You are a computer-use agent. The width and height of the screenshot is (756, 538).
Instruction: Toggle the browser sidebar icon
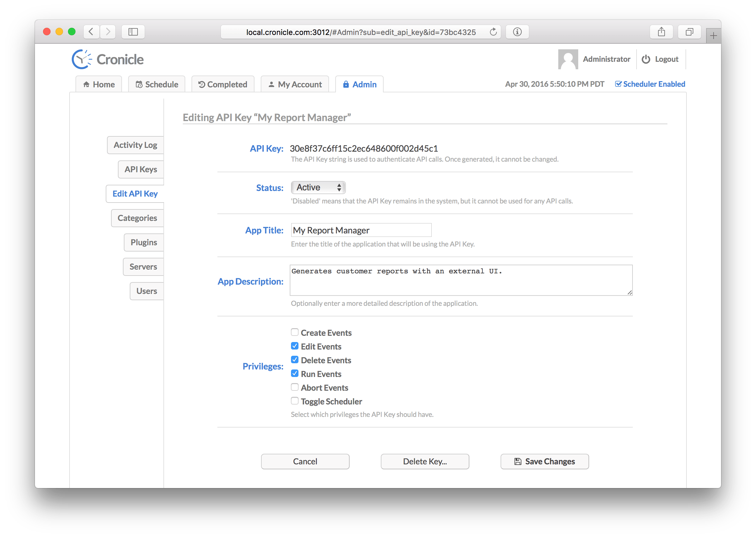(133, 32)
